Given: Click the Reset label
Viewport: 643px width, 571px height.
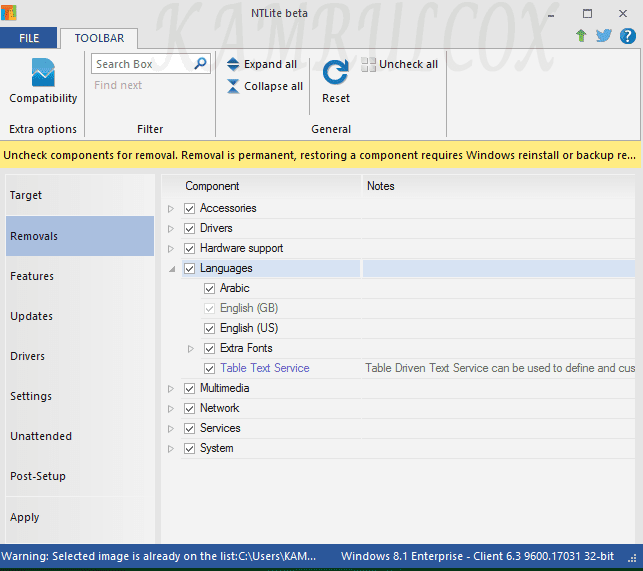Looking at the screenshot, I should click(x=336, y=98).
